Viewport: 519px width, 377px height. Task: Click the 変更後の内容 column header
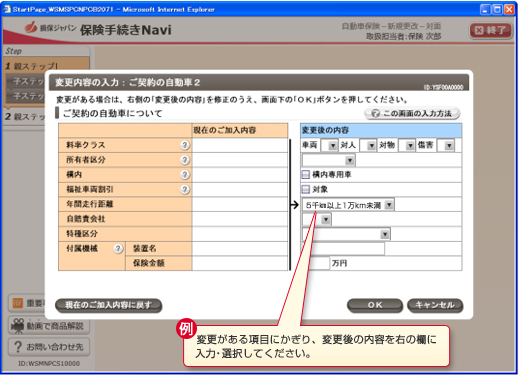click(381, 130)
